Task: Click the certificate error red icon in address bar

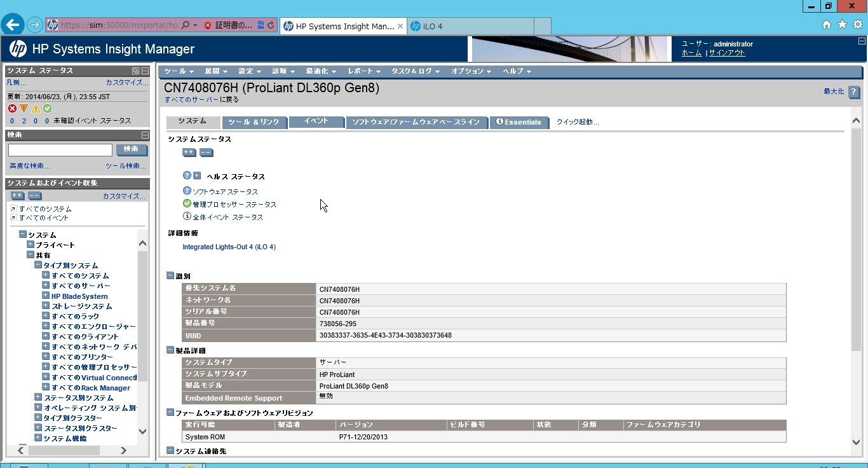Action: pyautogui.click(x=208, y=25)
